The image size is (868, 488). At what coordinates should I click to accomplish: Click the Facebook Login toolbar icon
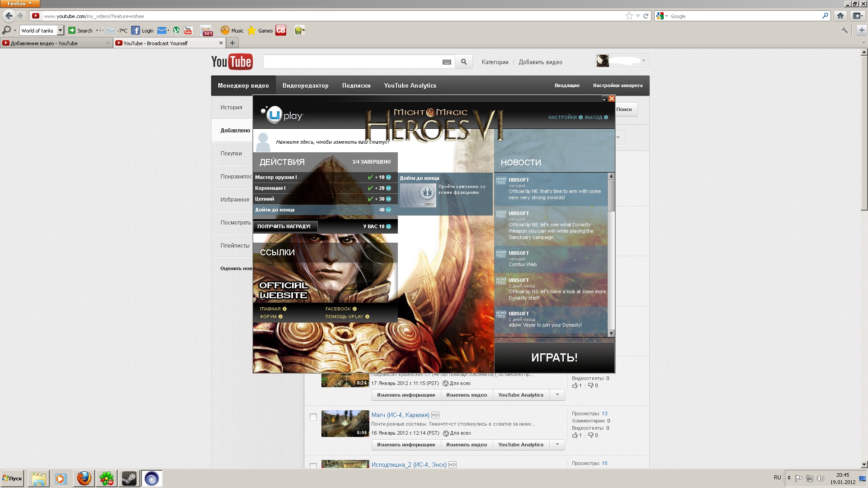pos(136,30)
